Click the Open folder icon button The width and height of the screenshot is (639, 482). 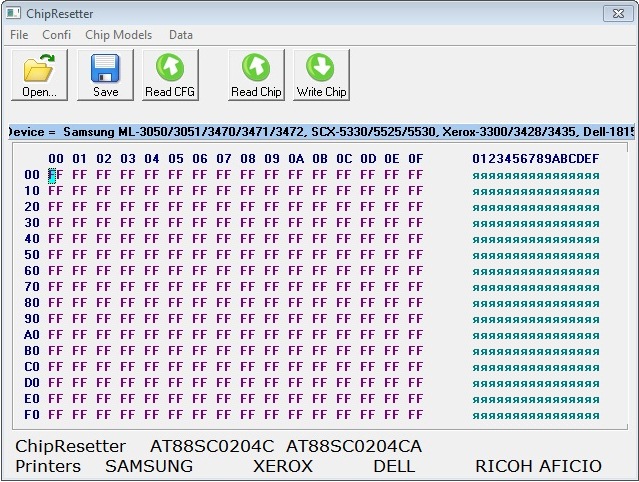pyautogui.click(x=40, y=75)
